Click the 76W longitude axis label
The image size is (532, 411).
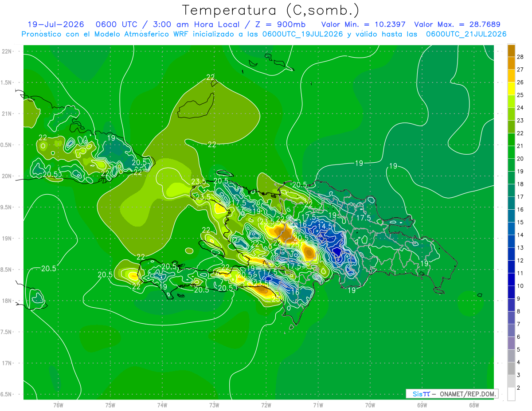tap(58, 405)
